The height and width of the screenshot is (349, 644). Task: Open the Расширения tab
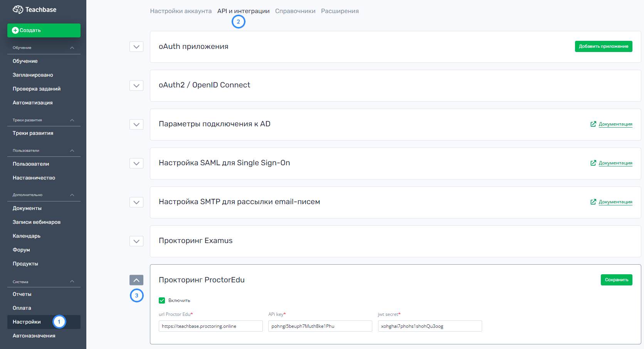[x=340, y=11]
